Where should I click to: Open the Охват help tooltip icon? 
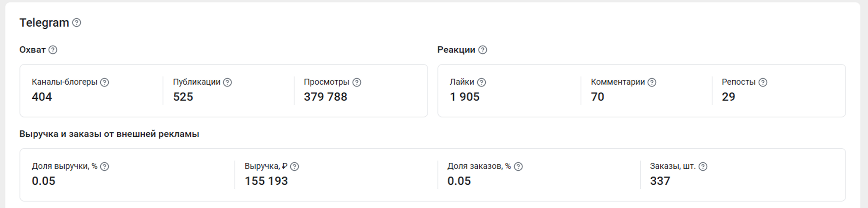click(53, 50)
